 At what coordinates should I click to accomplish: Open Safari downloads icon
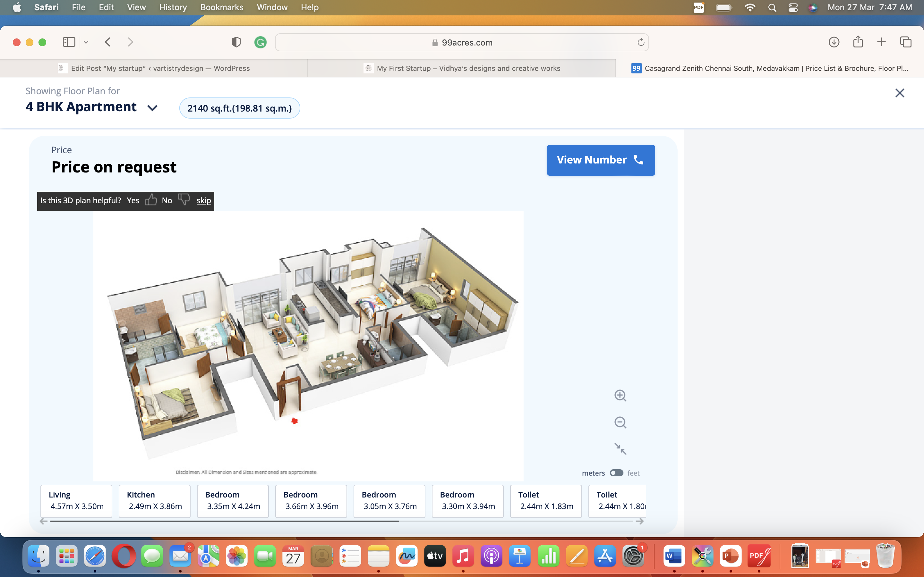(x=834, y=42)
